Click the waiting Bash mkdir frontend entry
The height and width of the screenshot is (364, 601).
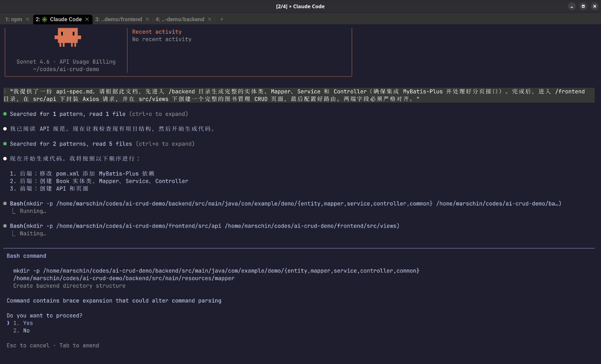click(204, 226)
